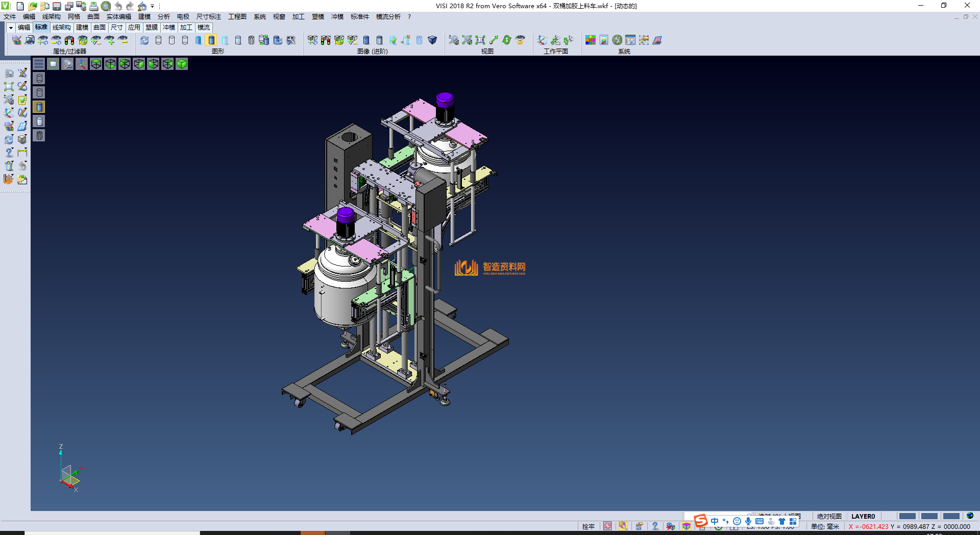Click the traffic light filter icon

click(69, 40)
